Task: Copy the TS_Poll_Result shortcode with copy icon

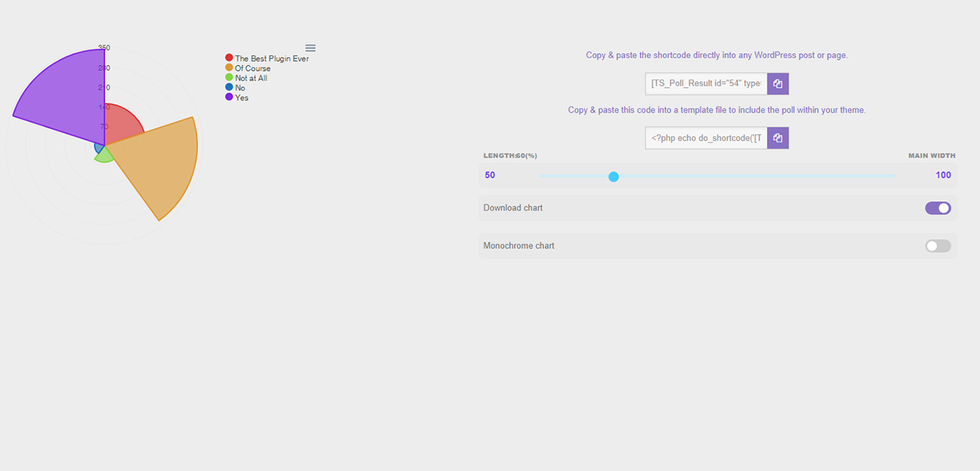Action: click(778, 84)
